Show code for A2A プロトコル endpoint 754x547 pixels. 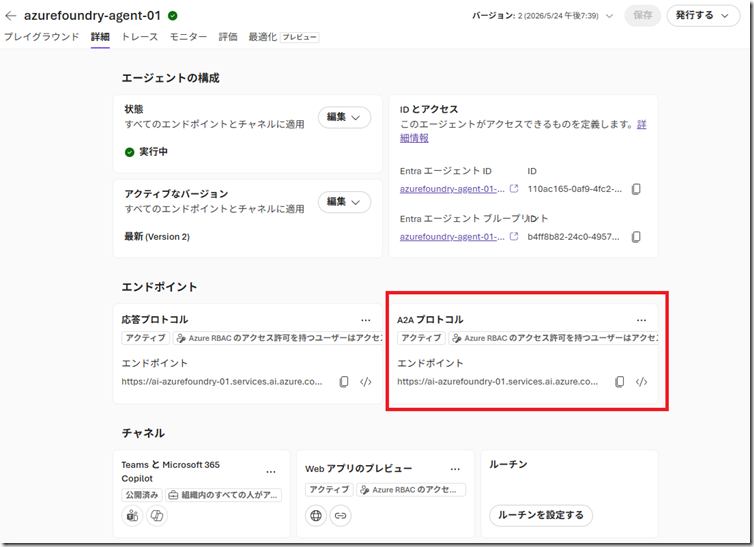[641, 382]
